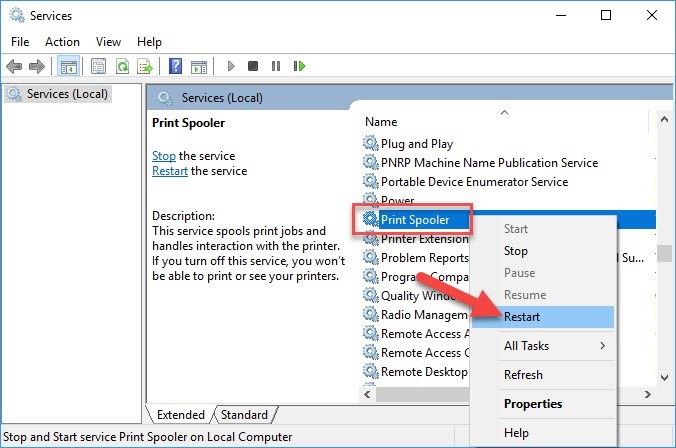This screenshot has width=676, height=448.
Task: Select the Radio Management service row
Action: click(x=416, y=315)
